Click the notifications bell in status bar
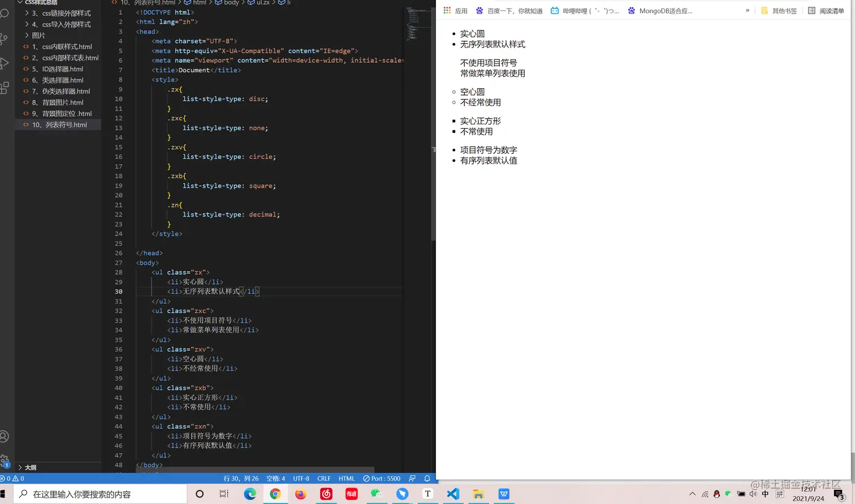855x504 pixels. [427, 478]
